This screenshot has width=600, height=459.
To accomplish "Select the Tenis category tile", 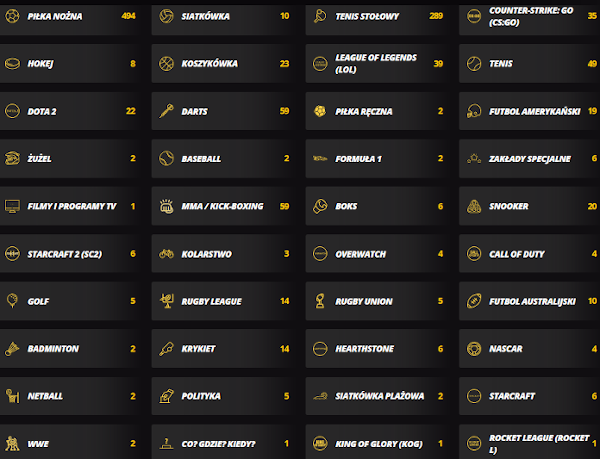I will coord(530,63).
